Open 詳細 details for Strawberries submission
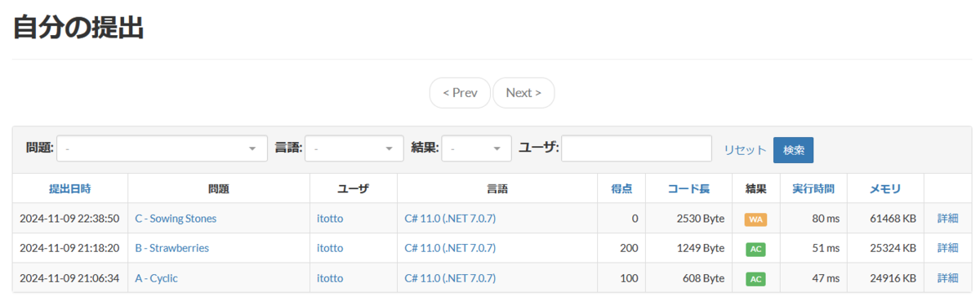The image size is (980, 301). tap(948, 248)
